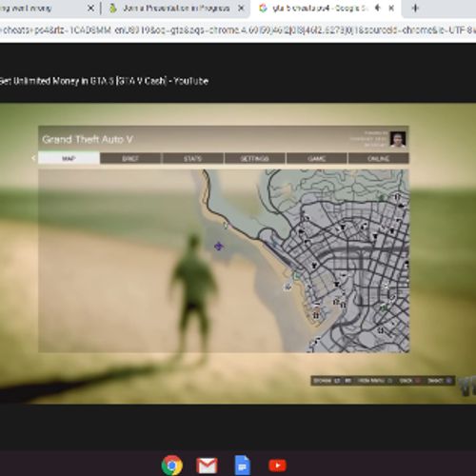Switch to the leftmost browser tab

pyautogui.click(x=48, y=9)
